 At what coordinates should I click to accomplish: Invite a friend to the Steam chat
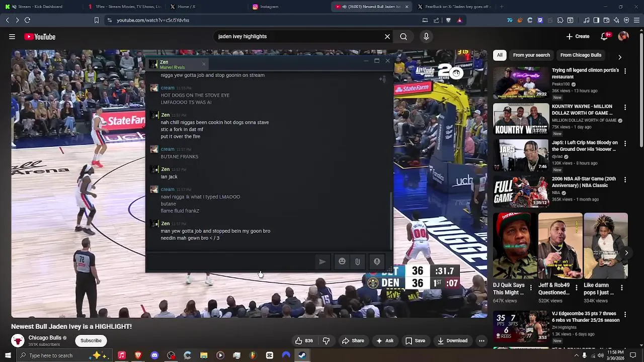point(382,79)
